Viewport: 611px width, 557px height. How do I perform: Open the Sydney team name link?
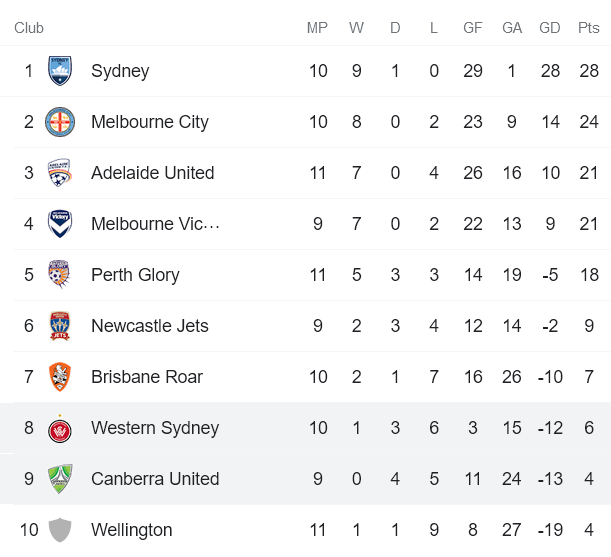click(x=120, y=71)
